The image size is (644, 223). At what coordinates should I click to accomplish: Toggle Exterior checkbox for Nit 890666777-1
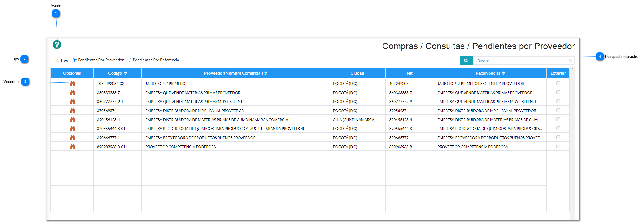(x=558, y=137)
